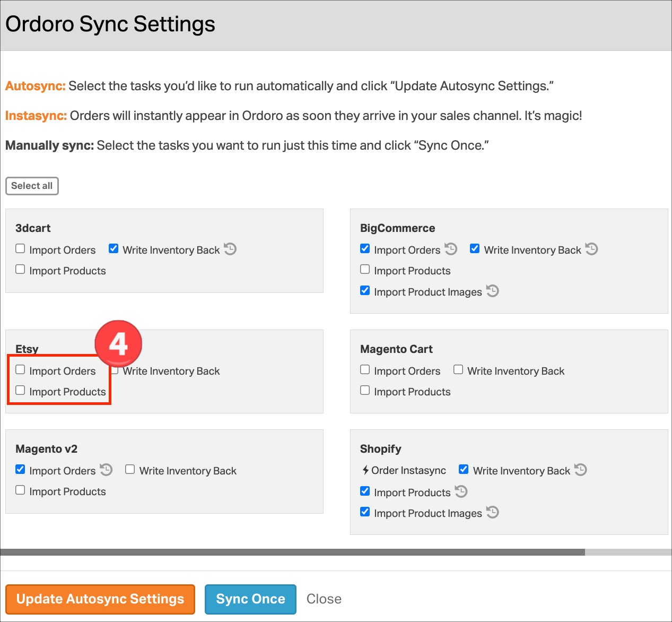Screen dimensions: 672x622
Task: Click the BigCommerce section heading
Action: pyautogui.click(x=397, y=228)
